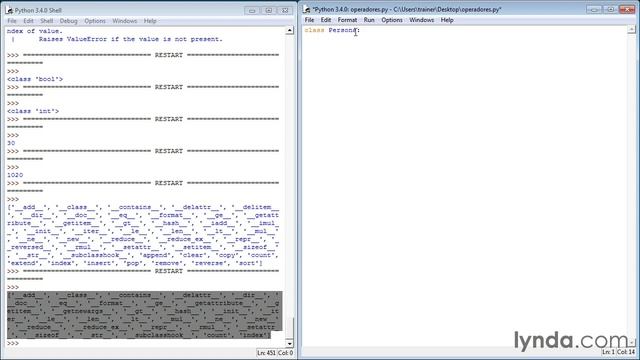Open File menu in operadores.py editor
This screenshot has width=640, height=360.
pos(309,20)
